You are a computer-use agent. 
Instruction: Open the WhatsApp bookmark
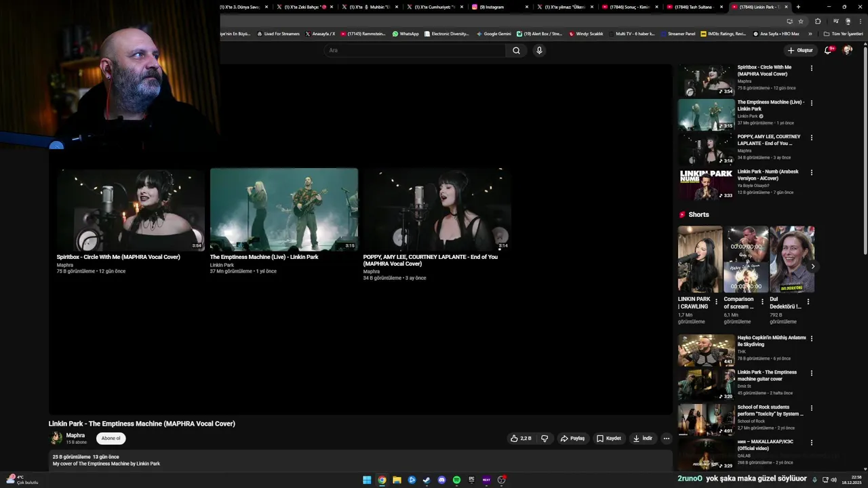coord(406,34)
